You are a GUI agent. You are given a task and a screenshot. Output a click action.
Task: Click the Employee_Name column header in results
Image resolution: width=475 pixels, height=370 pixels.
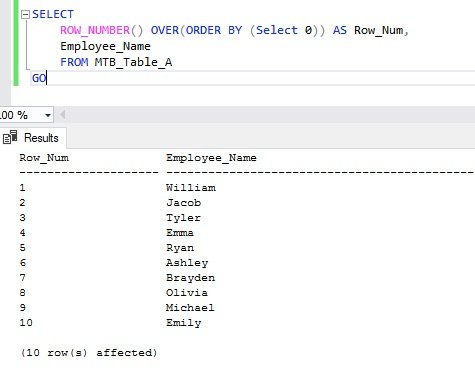tap(211, 158)
